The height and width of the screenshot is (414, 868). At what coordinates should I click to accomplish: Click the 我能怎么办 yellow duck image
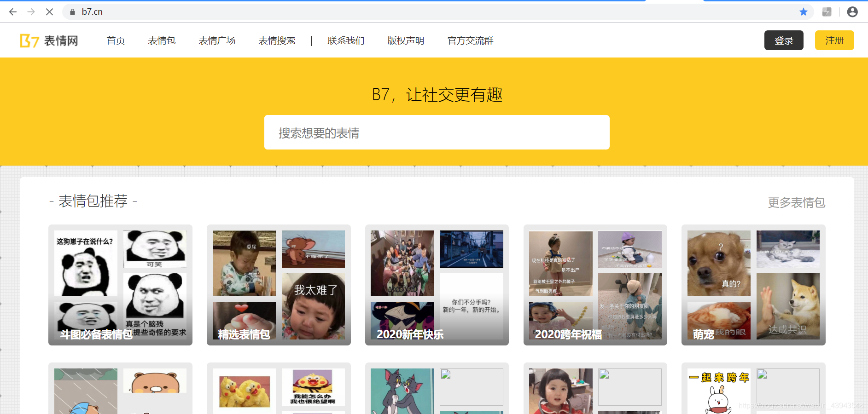coord(313,387)
